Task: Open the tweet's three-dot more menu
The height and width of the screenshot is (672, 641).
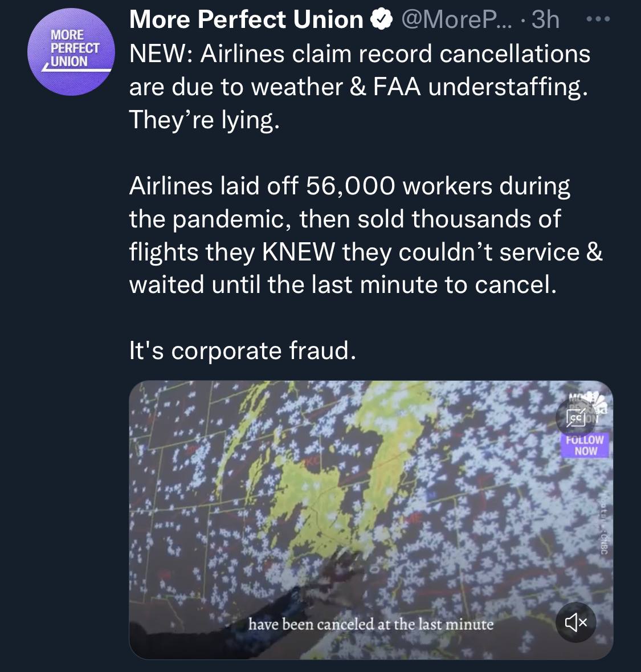Action: 598,20
